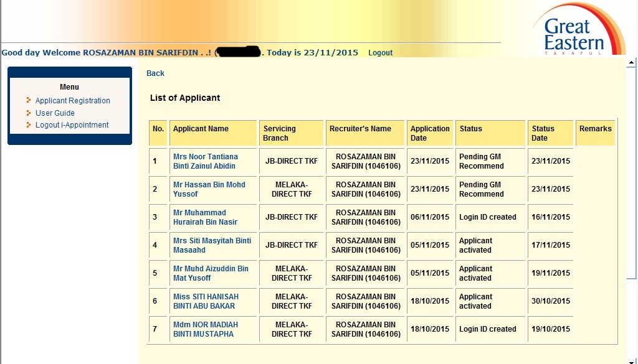Open applicant Mr Hassan Bin Mohd Yussof

[209, 189]
